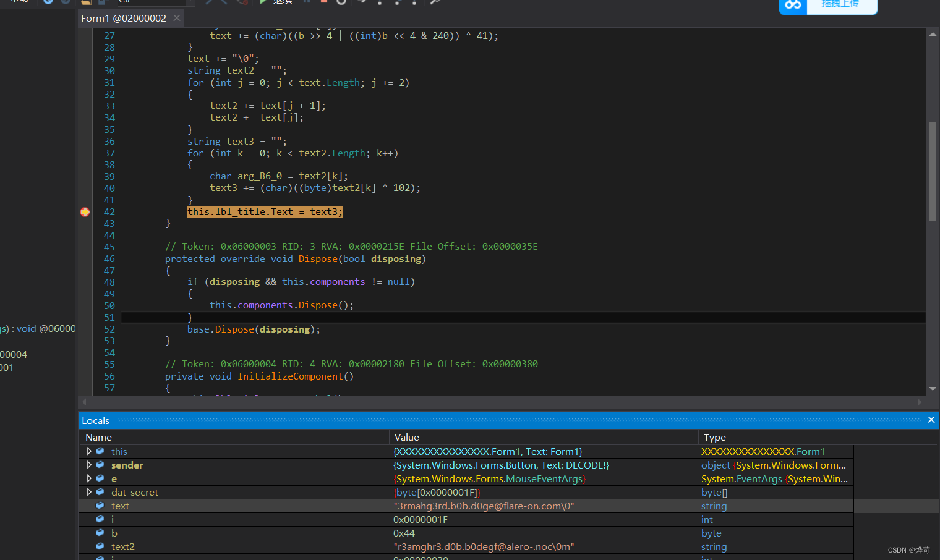The image size is (940, 560).
Task: Expand the 'sender' variable node
Action: pyautogui.click(x=89, y=465)
